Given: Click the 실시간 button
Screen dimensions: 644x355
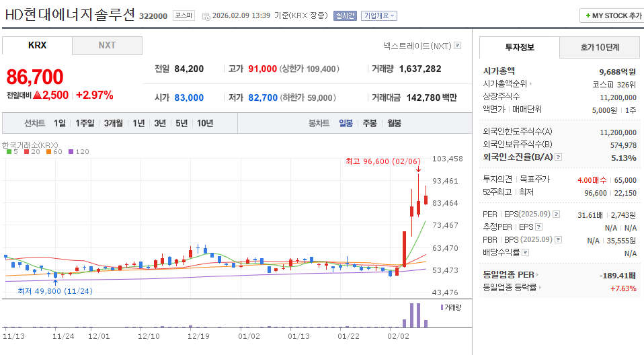Looking at the screenshot, I should 345,15.
